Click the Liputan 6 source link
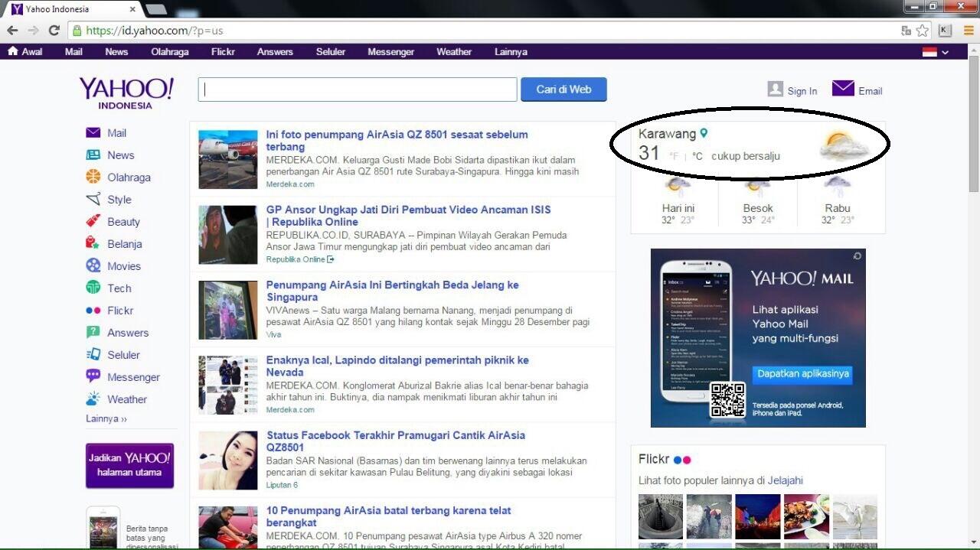The height and width of the screenshot is (550, 980). click(x=282, y=485)
